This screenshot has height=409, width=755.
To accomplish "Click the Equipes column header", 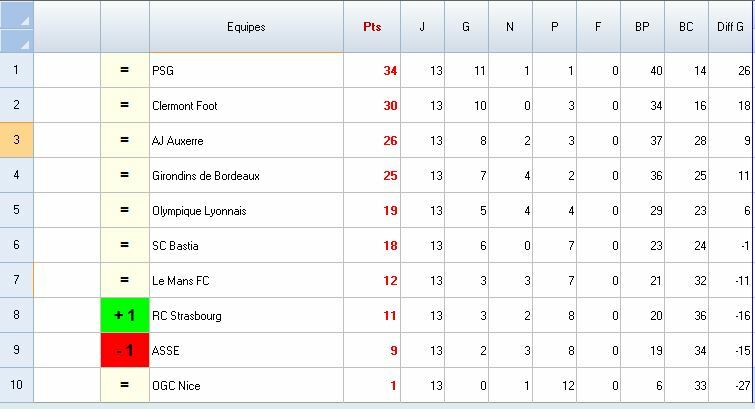I will (x=246, y=27).
